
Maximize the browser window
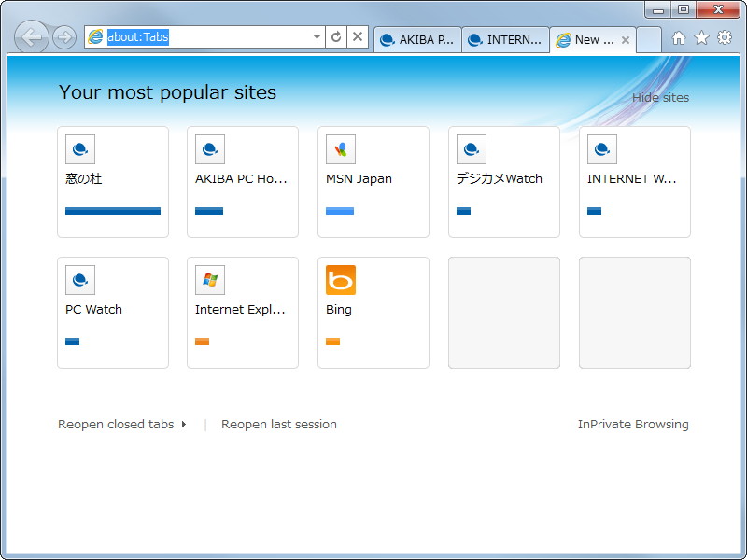(684, 9)
